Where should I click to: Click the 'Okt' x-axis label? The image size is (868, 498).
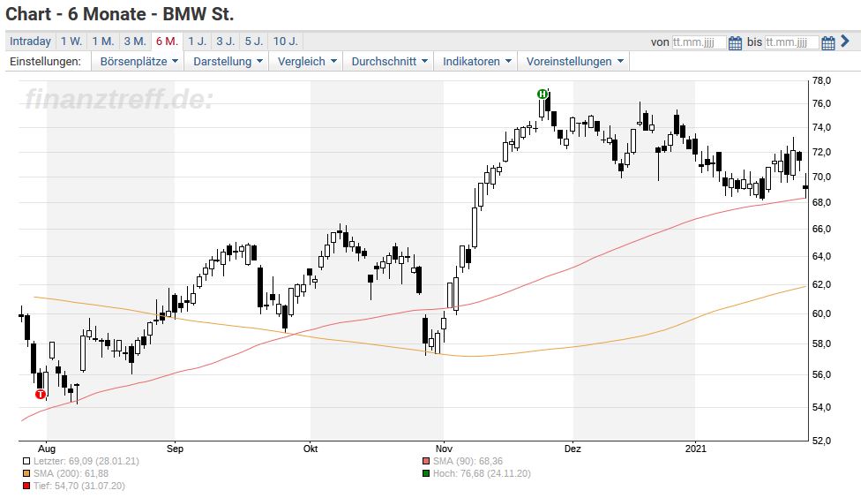point(311,449)
